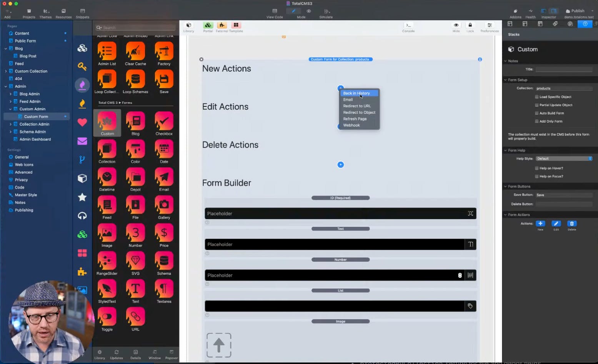Add a New form action
The width and height of the screenshot is (598, 364).
pos(540,223)
